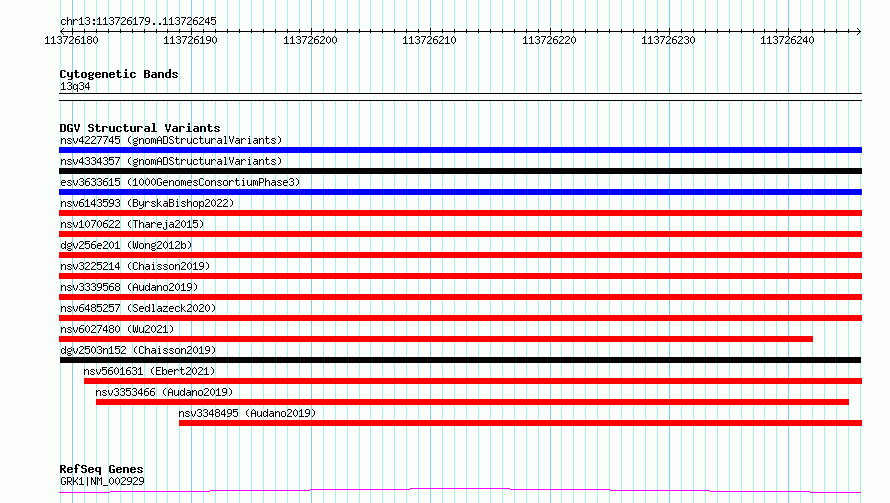Image resolution: width=890 pixels, height=503 pixels.
Task: Open variant nsv4227745 label
Action: [171, 140]
